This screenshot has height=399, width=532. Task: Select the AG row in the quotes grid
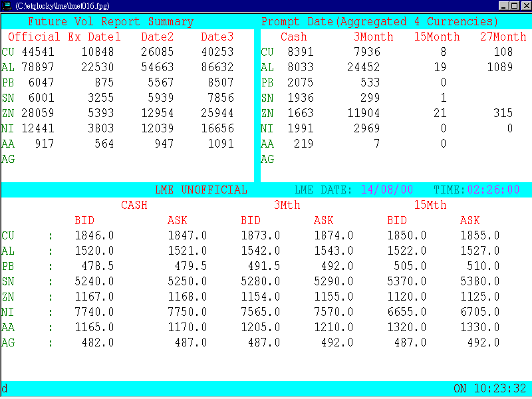9,342
